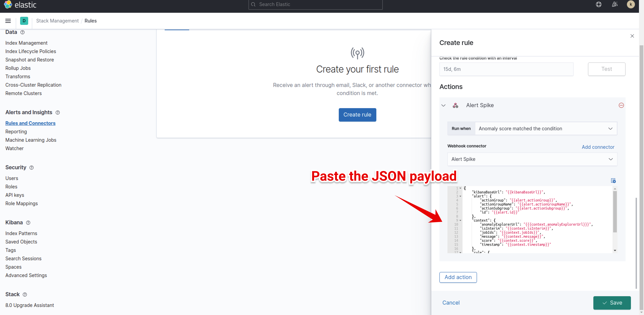Open Role Mappings page

pyautogui.click(x=22, y=204)
